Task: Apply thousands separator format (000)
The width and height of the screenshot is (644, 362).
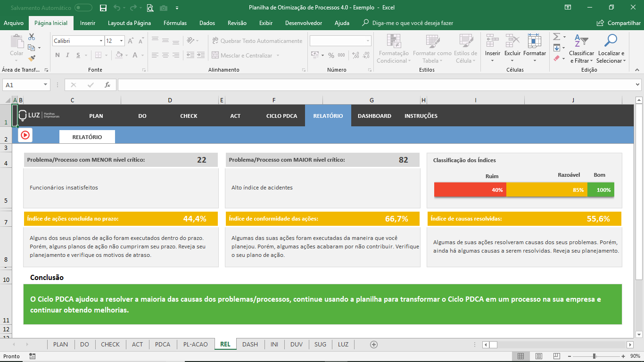Action: click(341, 55)
